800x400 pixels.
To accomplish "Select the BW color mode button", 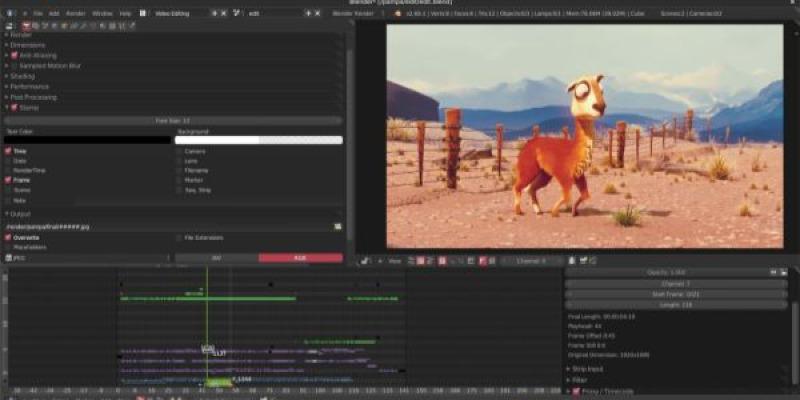I will pos(215,258).
